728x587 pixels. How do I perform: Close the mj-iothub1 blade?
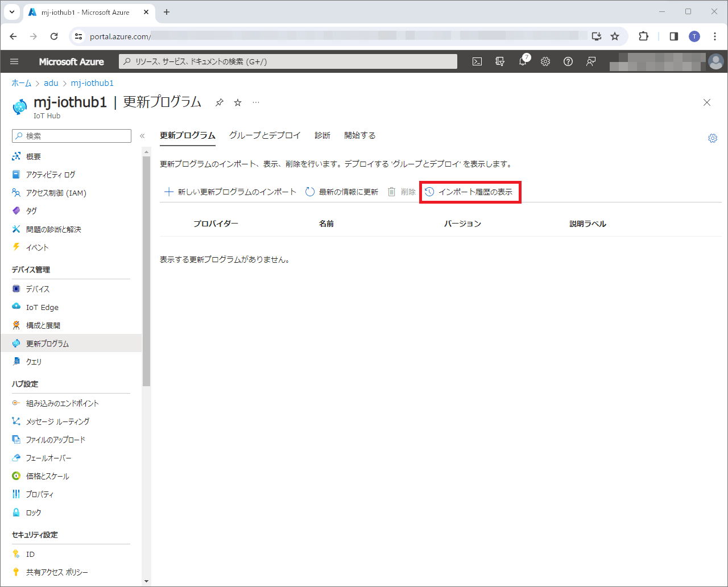(707, 102)
